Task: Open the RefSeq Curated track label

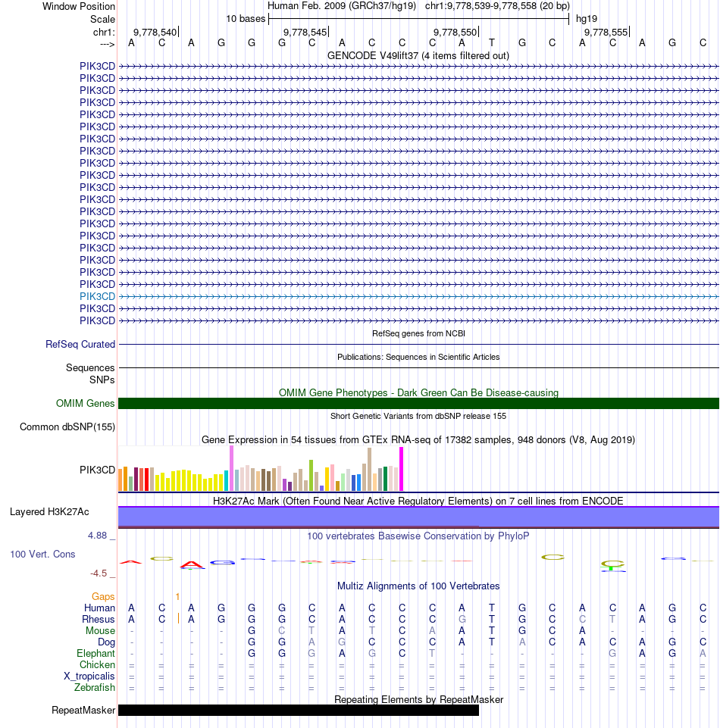Action: [x=80, y=344]
